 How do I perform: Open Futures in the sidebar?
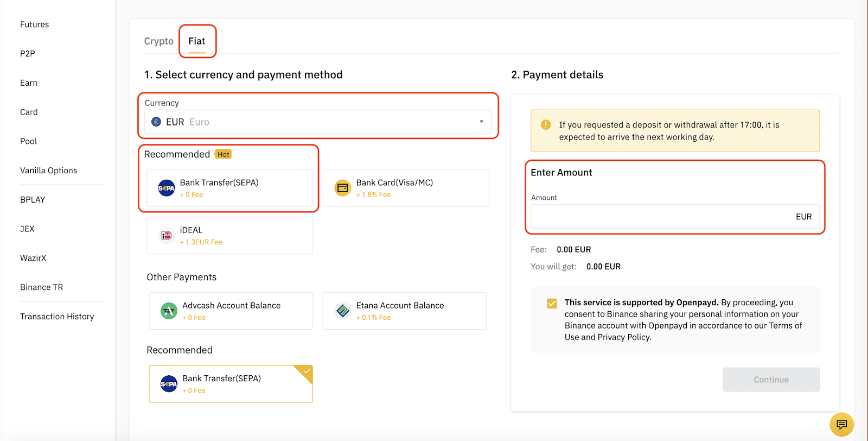pos(35,24)
